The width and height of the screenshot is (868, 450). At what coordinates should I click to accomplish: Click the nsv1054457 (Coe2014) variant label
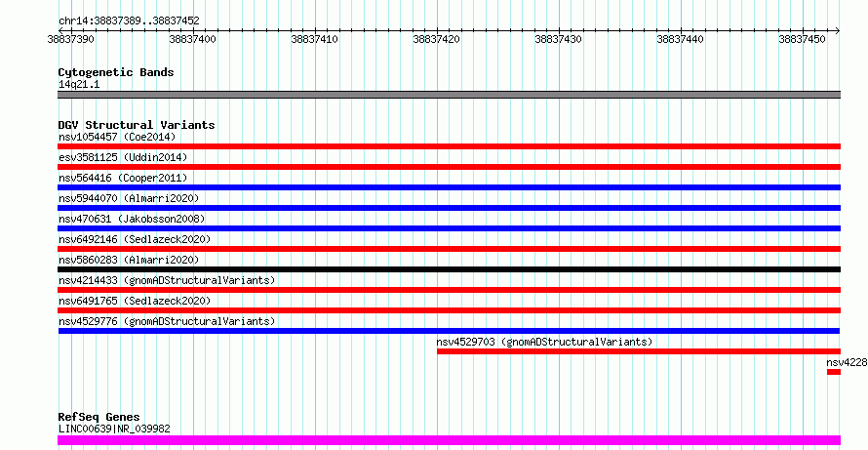117,137
